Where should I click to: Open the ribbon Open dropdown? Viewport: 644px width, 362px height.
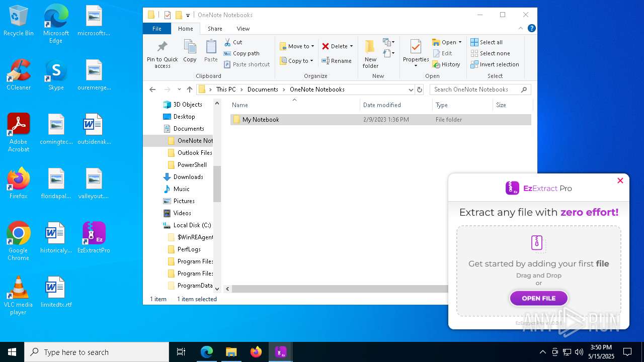tap(447, 42)
